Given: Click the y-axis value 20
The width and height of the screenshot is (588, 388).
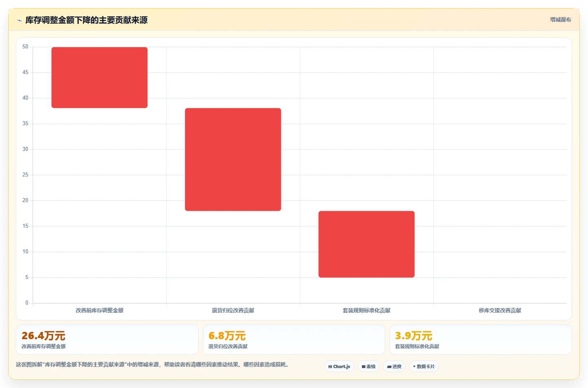Looking at the screenshot, I should (25, 201).
